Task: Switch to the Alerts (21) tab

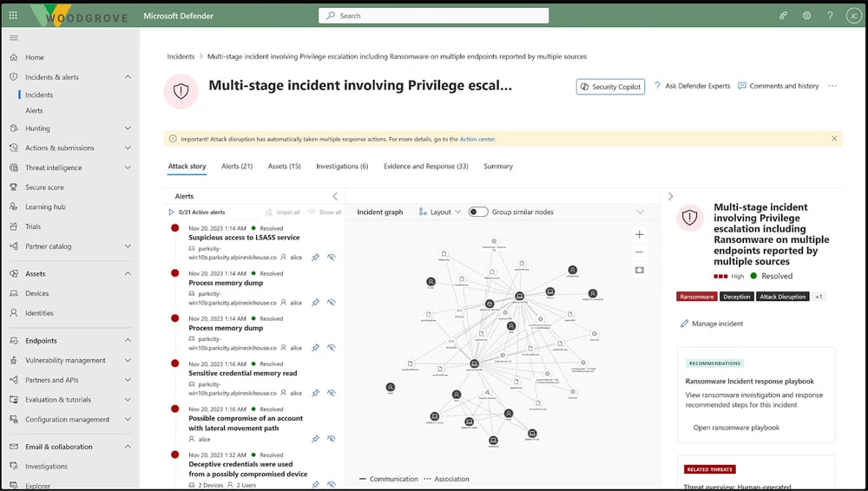Action: click(236, 167)
